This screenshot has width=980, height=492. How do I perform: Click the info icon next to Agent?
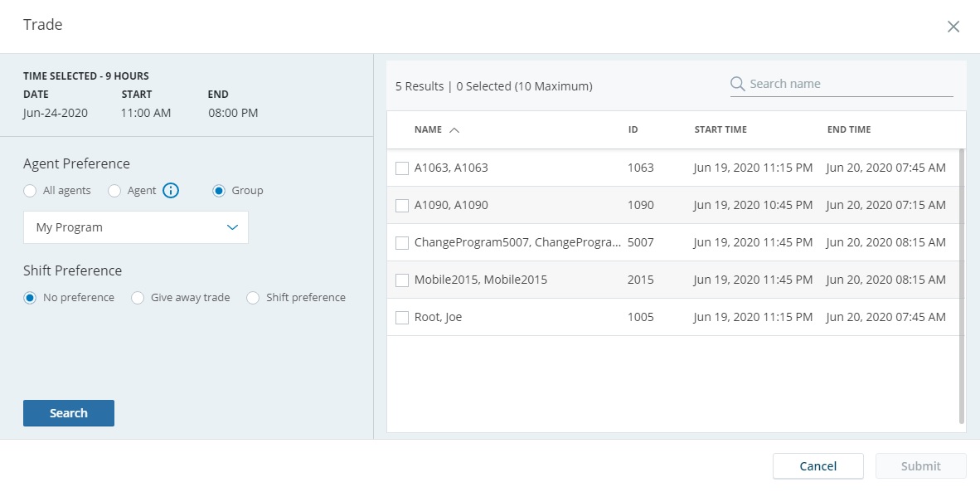click(171, 191)
